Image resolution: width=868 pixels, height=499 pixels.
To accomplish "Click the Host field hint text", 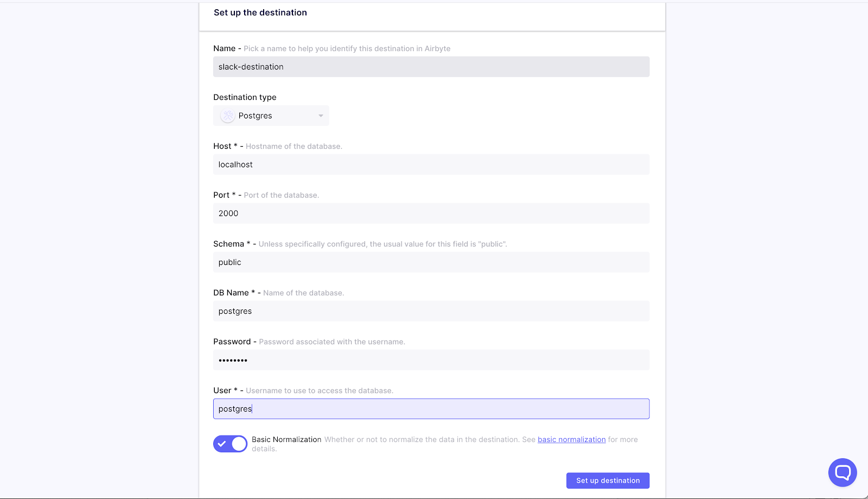I will [293, 146].
